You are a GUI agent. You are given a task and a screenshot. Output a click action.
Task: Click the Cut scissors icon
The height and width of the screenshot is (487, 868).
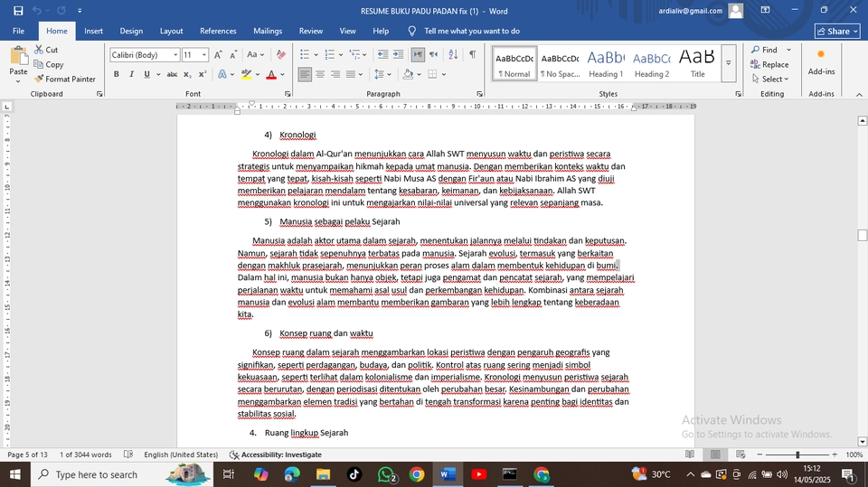point(39,50)
